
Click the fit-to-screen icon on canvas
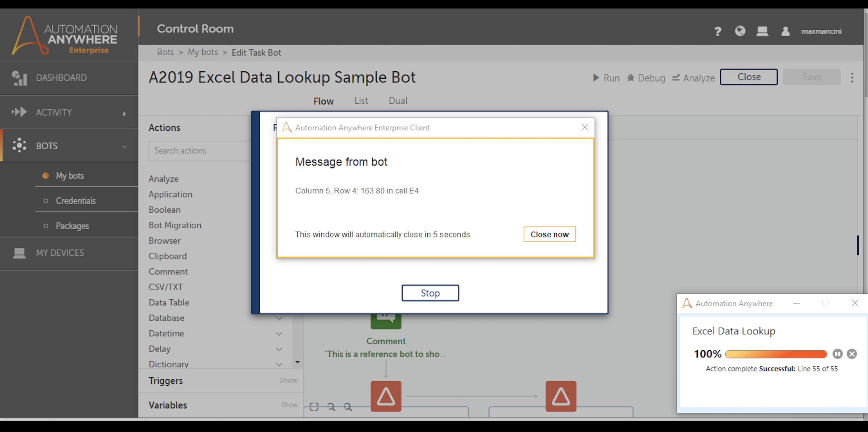click(314, 407)
